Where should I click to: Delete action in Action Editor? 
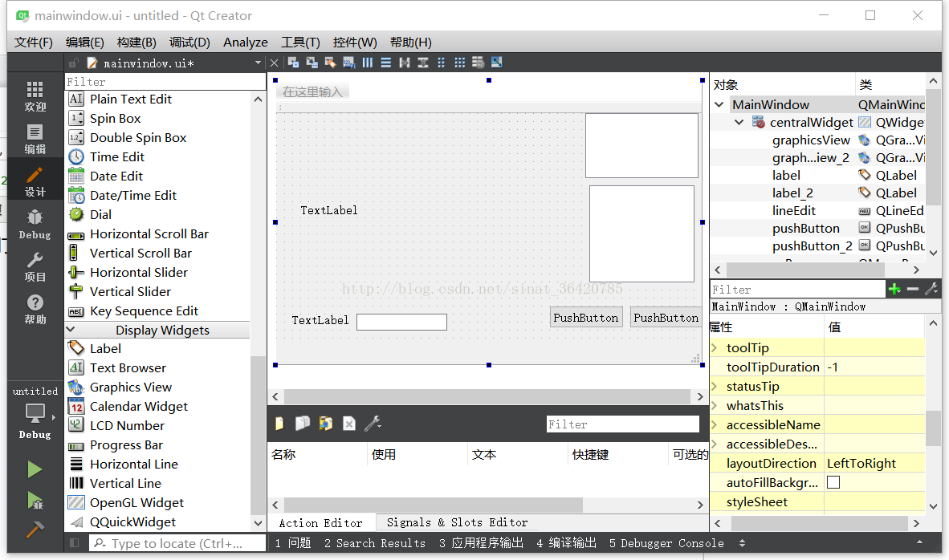(x=349, y=424)
